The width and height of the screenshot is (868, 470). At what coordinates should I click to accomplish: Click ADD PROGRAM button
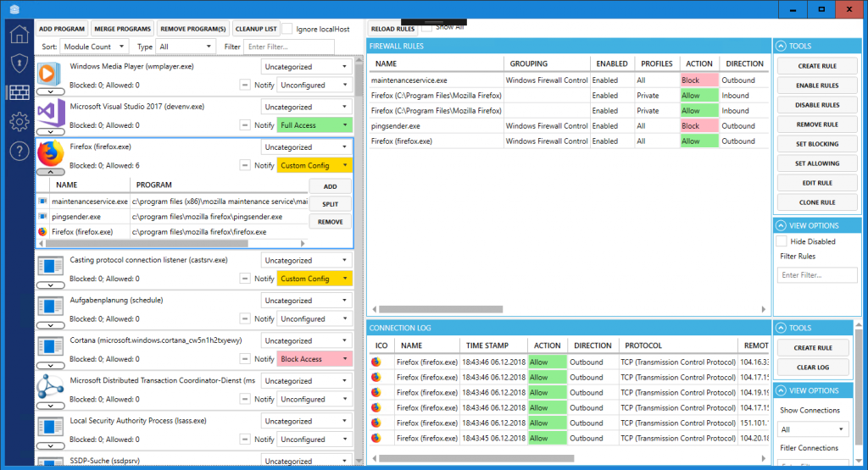[62, 29]
